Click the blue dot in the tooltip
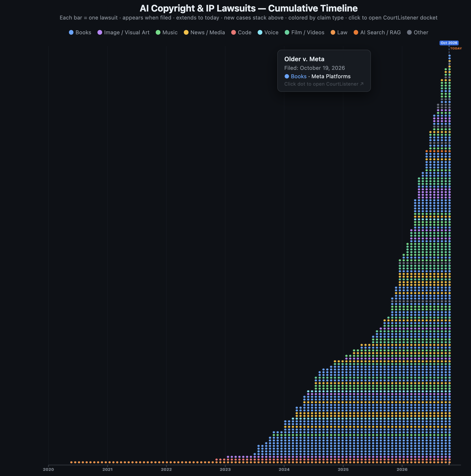 tap(287, 76)
